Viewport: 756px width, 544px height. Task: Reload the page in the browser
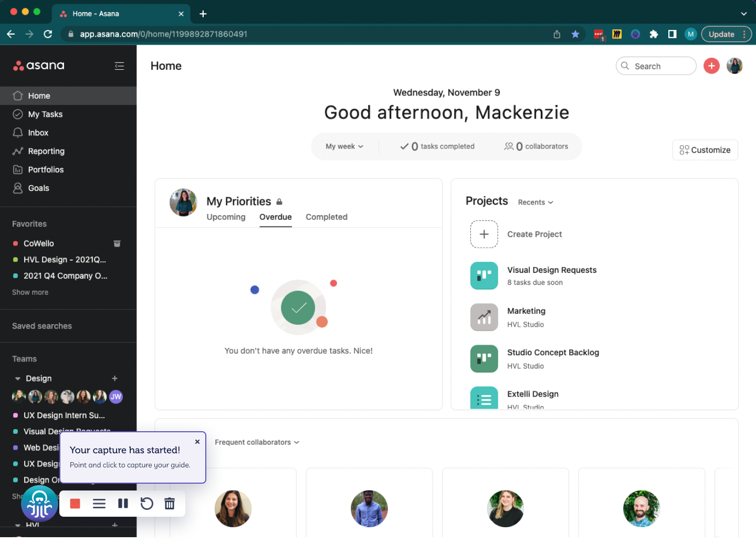48,34
